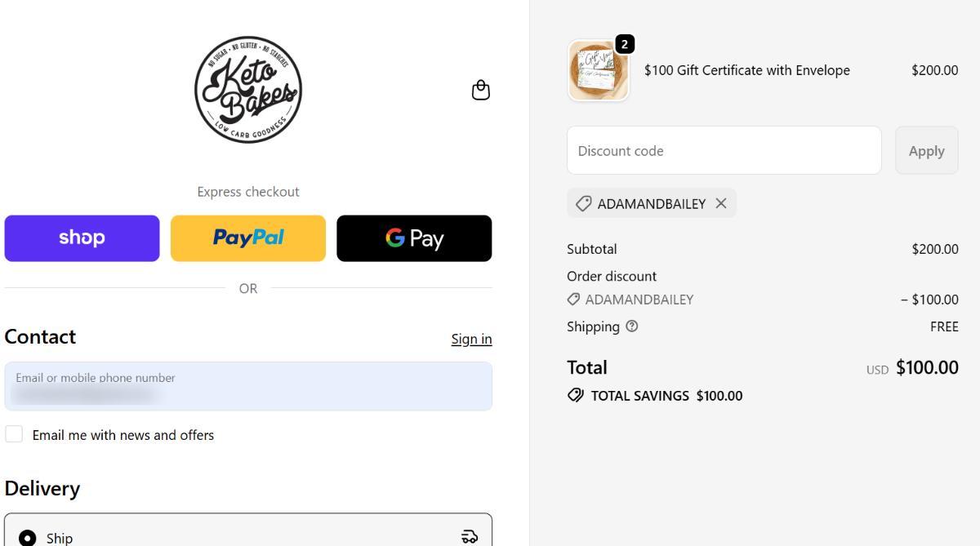Focus the Discount code input field
This screenshot has width=980, height=546.
(x=724, y=150)
